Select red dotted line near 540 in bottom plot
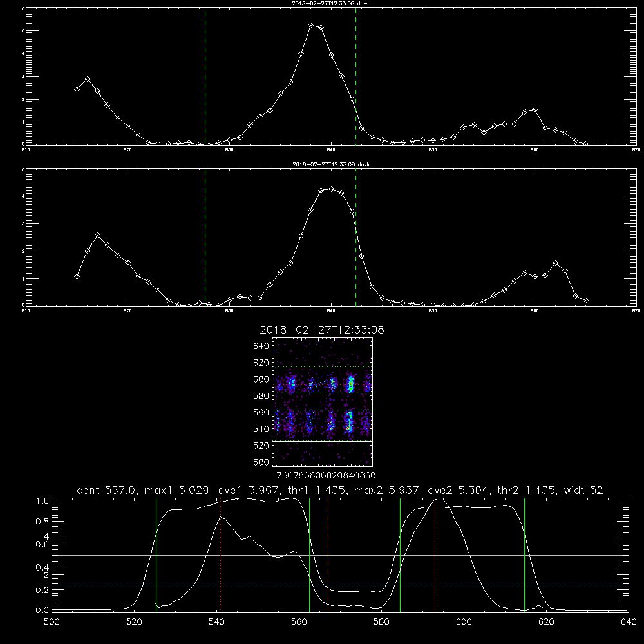The width and height of the screenshot is (644, 644). pyautogui.click(x=220, y=554)
